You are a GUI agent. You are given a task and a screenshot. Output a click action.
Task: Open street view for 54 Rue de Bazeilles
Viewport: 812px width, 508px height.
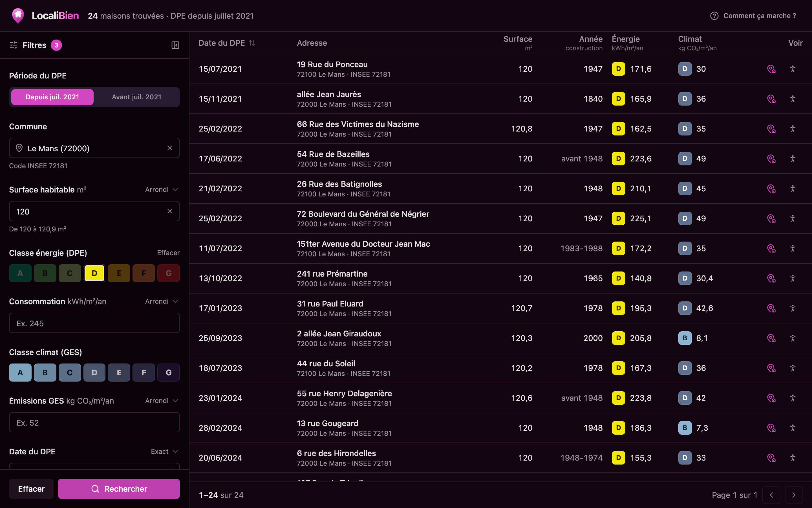point(793,159)
